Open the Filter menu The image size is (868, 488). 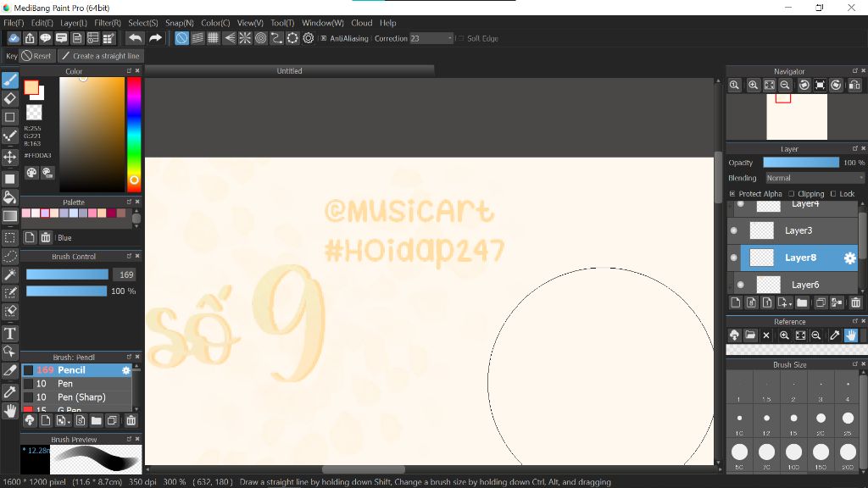(108, 23)
